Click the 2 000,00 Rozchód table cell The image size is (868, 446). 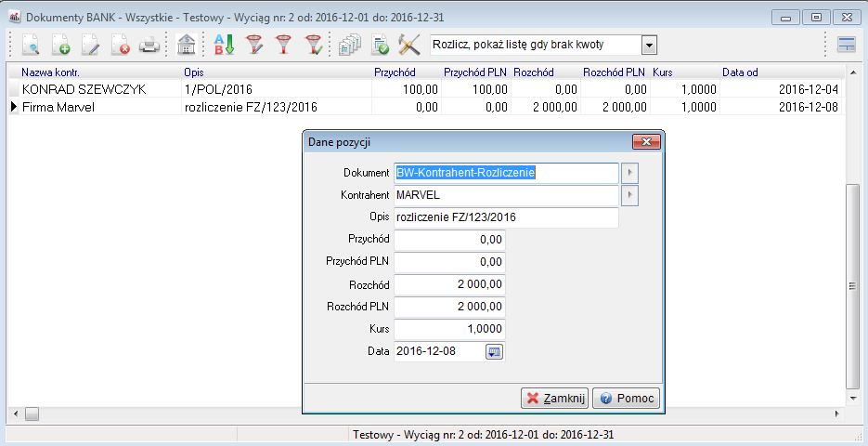546,107
